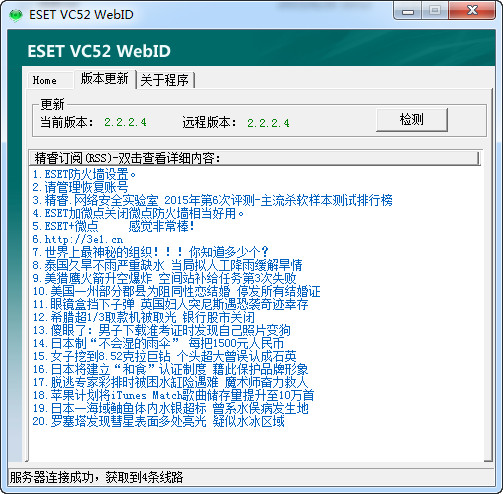
Task: Select RSS item 1 ESET防火墙设置
Action: [84, 174]
